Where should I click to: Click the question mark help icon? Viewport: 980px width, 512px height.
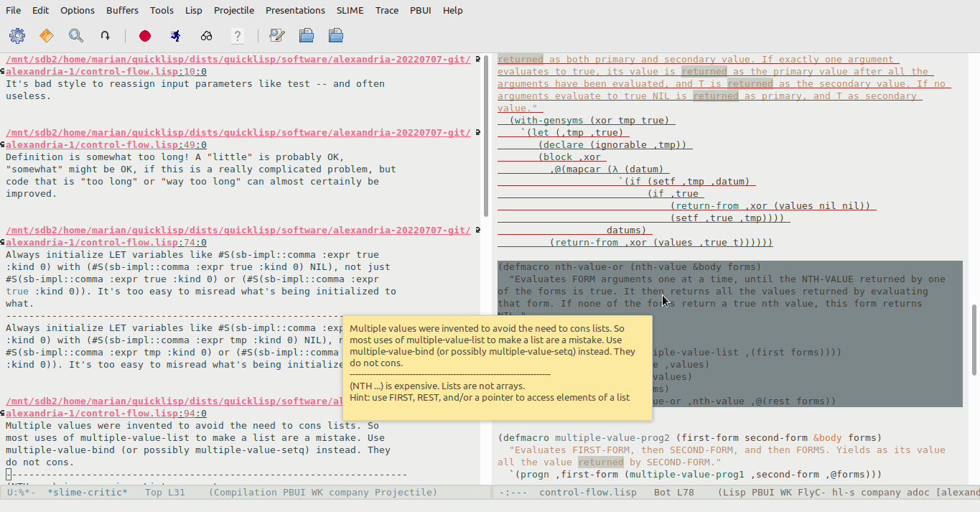[x=238, y=35]
